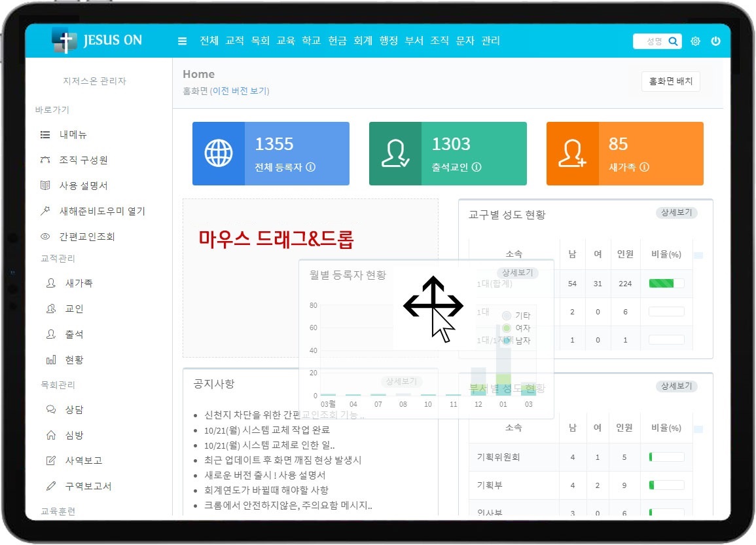
Task: Click the 새가족 add-person icon on orange card
Action: [x=572, y=154]
